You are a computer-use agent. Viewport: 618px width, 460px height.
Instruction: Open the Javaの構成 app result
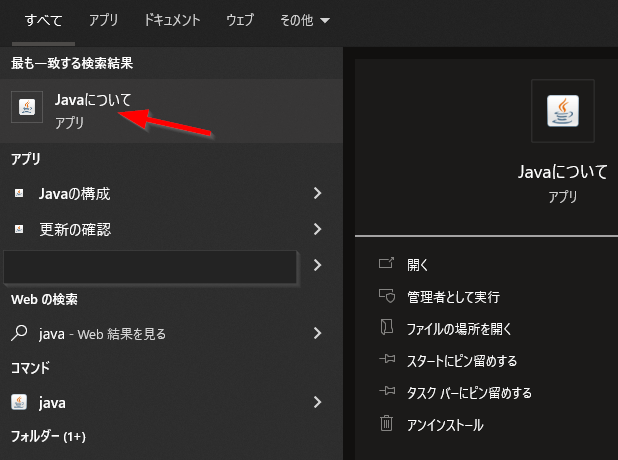(171, 193)
